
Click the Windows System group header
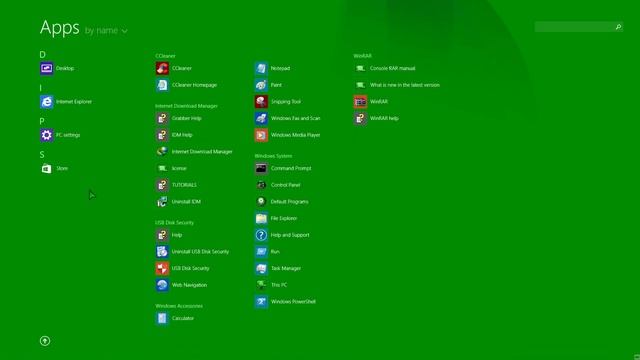(273, 156)
